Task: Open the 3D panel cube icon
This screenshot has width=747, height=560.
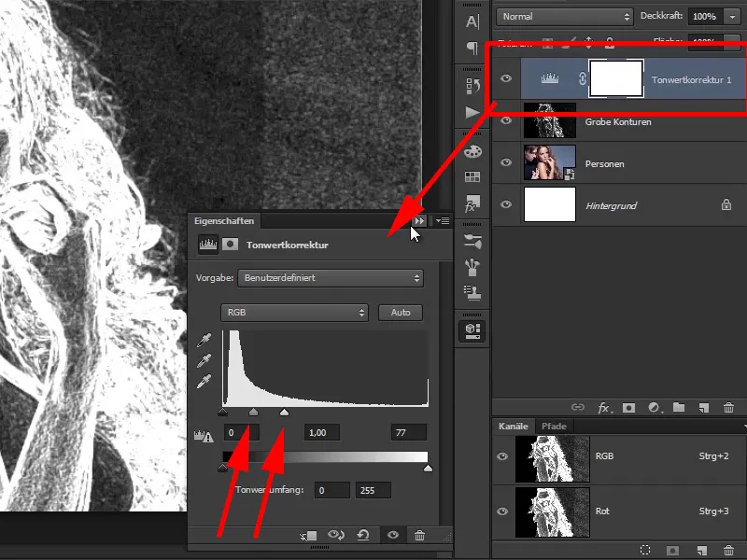Action: (472, 331)
